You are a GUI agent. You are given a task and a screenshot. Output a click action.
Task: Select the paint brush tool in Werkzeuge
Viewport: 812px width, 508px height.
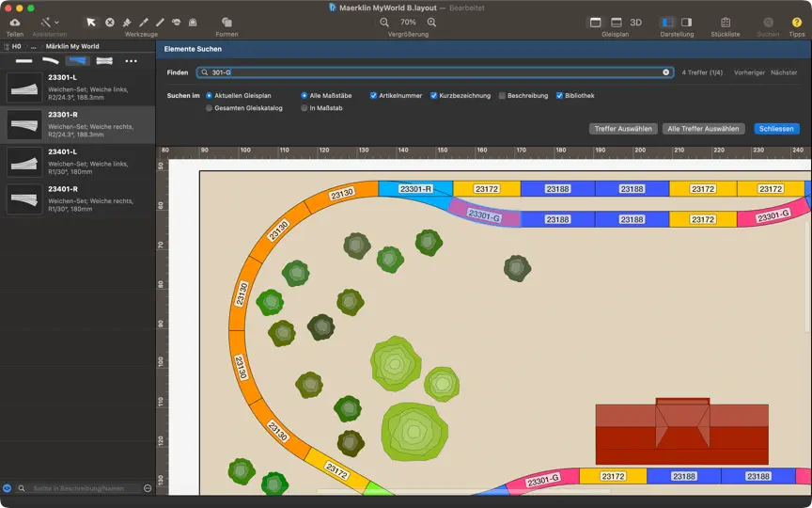point(127,23)
